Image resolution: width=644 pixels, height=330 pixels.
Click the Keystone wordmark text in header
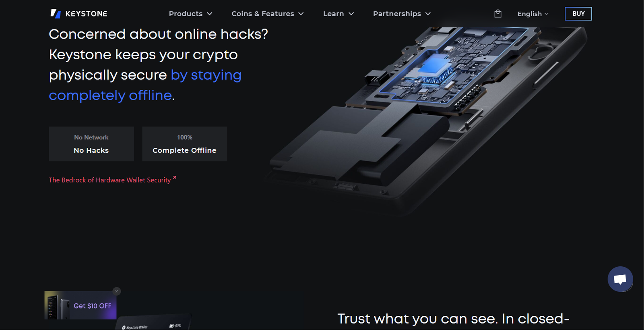(x=86, y=14)
